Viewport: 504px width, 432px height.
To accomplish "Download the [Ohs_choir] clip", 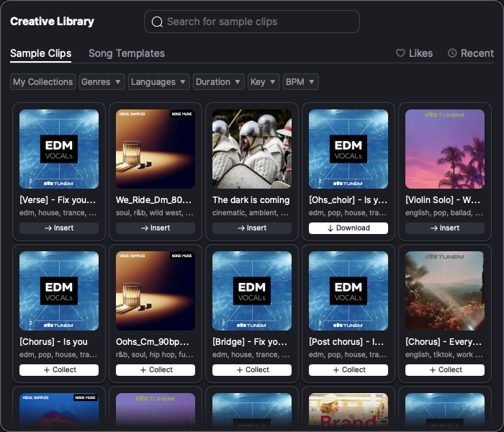I will pos(348,228).
